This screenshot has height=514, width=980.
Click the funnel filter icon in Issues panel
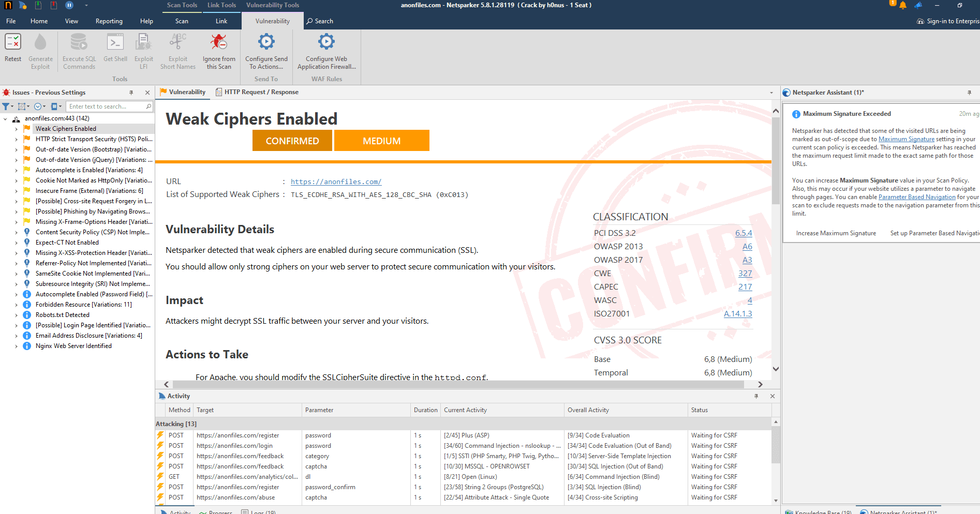6,107
